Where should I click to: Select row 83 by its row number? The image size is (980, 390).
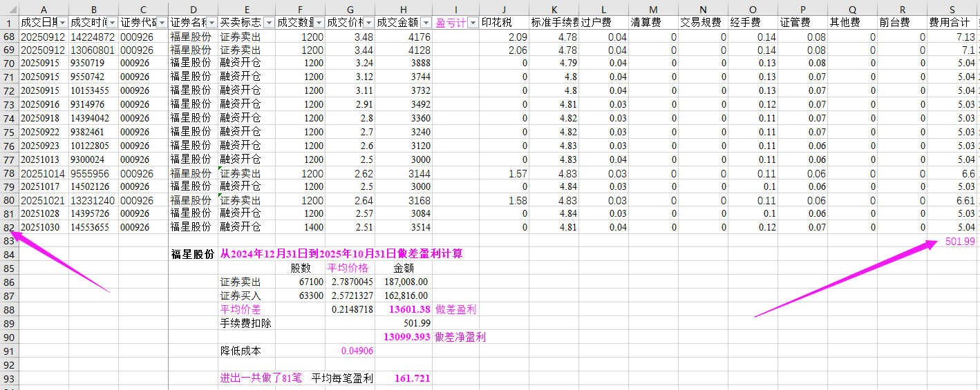point(9,241)
